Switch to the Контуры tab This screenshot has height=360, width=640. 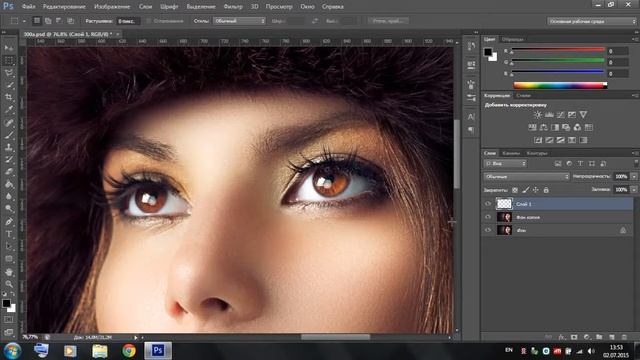(x=537, y=153)
